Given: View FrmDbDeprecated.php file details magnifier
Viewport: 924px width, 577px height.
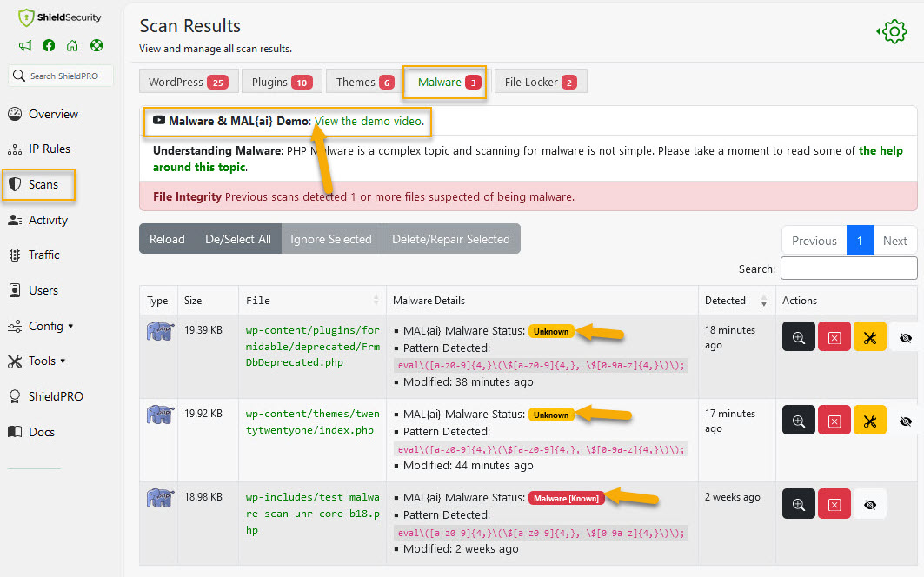Looking at the screenshot, I should click(799, 336).
